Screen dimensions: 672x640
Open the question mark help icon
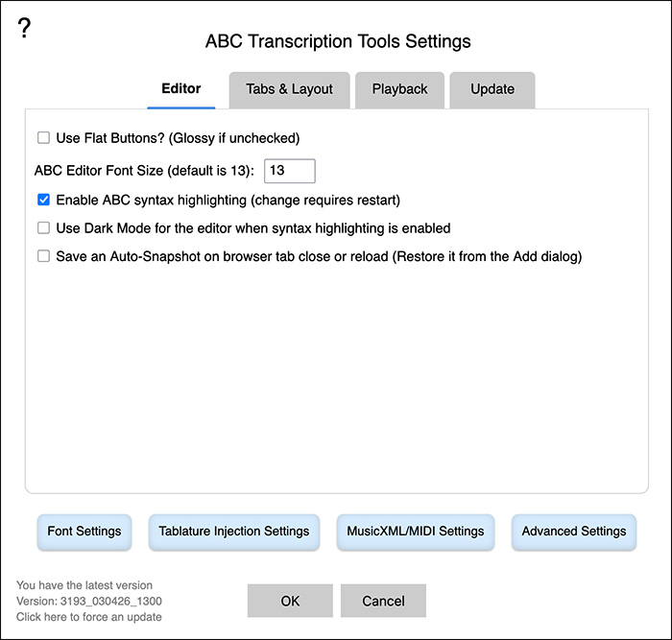click(x=24, y=29)
